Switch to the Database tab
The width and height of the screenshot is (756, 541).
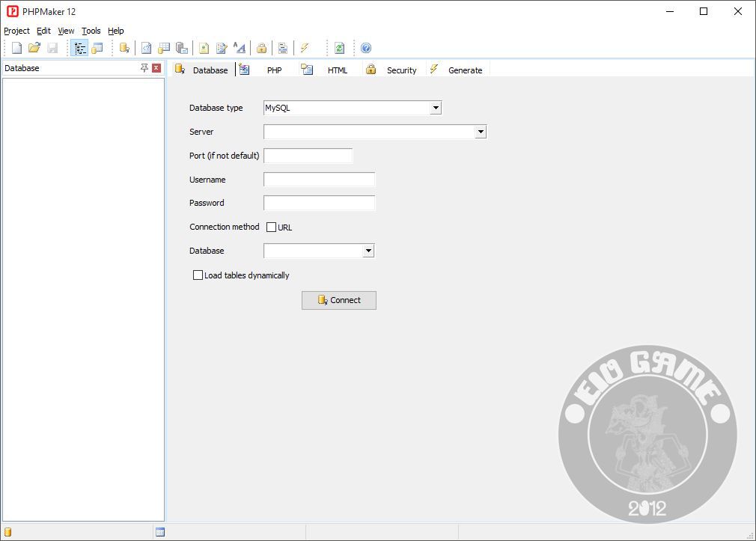(x=202, y=70)
